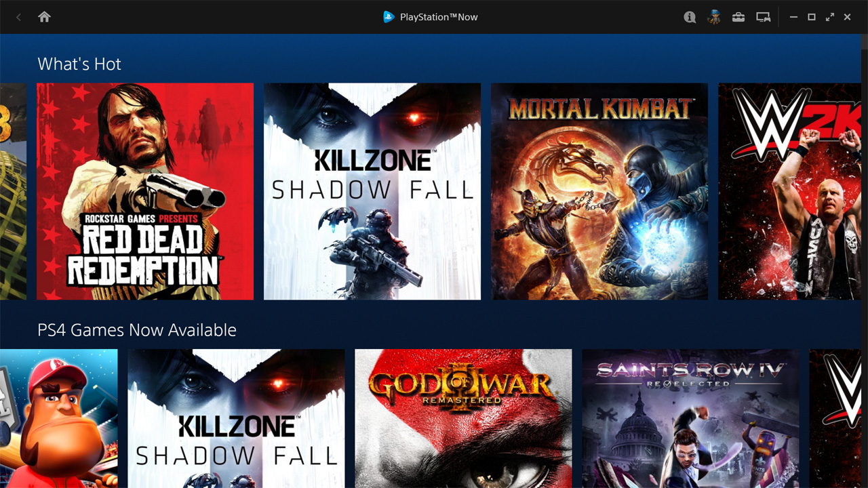Click the screen-and-controller streaming icon
Image resolution: width=868 pixels, height=488 pixels.
pos(763,17)
